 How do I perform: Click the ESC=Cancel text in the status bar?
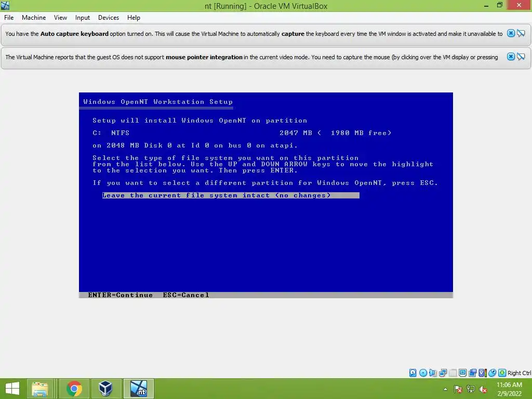185,295
